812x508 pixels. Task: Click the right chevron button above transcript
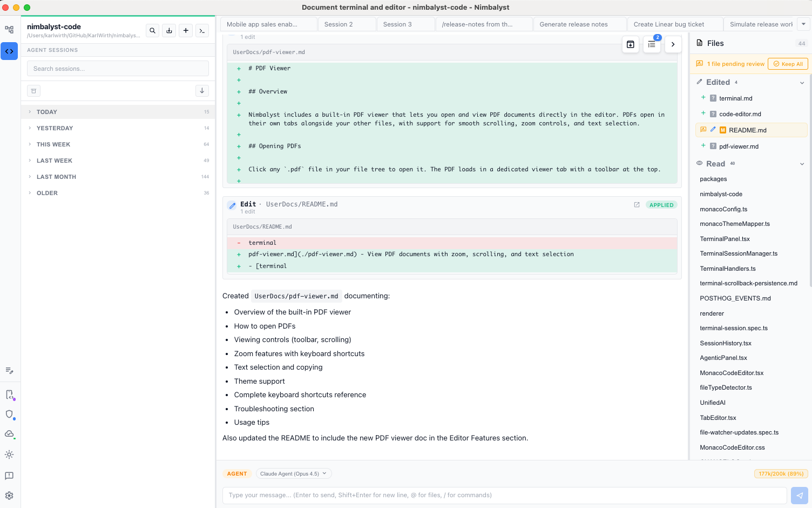tap(673, 44)
